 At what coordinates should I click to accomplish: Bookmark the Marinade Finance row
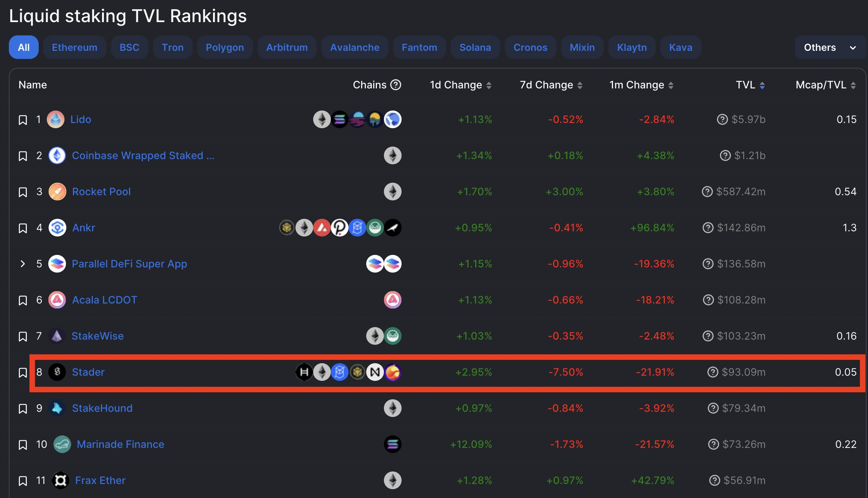tap(23, 445)
